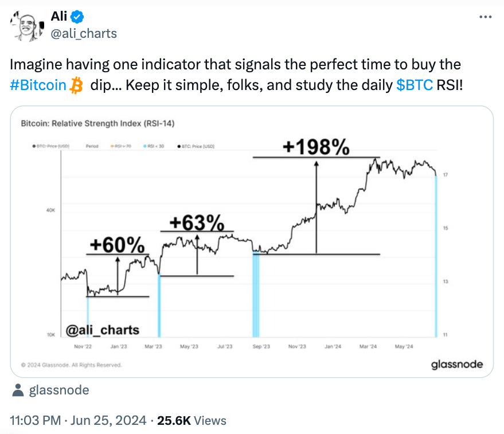Click the blue RSI < 30 legend dot
The height and width of the screenshot is (434, 504).
tap(145, 146)
